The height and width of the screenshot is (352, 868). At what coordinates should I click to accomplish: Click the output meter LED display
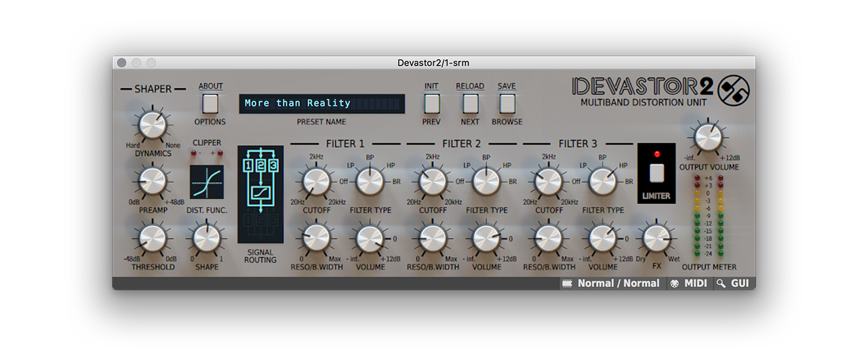tap(709, 216)
